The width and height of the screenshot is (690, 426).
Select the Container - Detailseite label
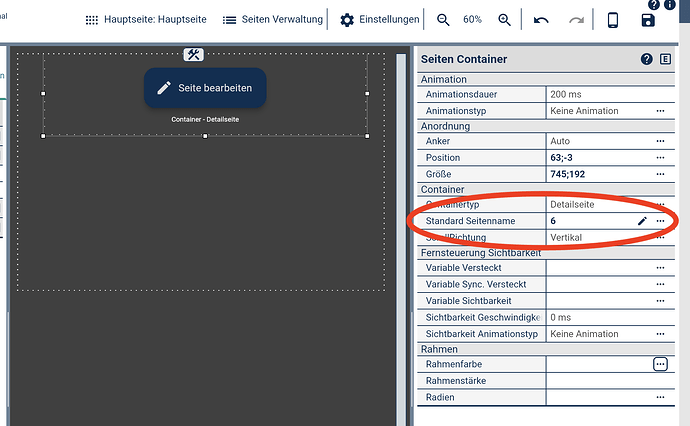coord(205,119)
